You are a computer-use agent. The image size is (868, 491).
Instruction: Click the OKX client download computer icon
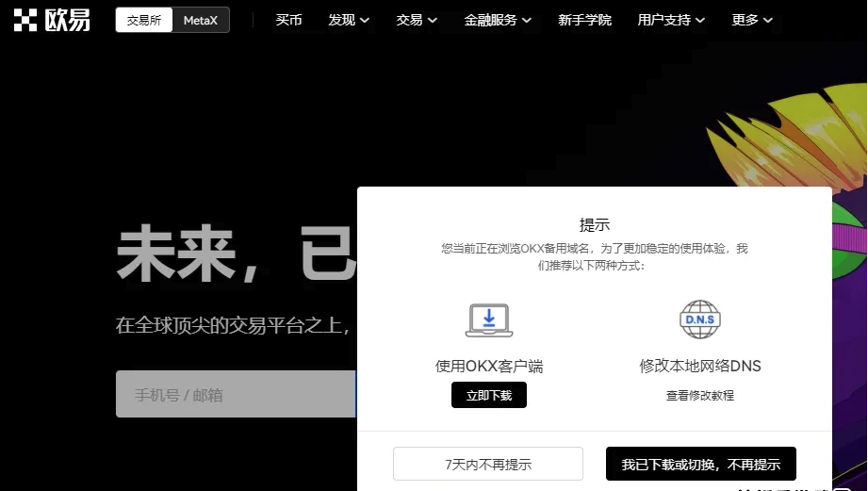coord(489,320)
